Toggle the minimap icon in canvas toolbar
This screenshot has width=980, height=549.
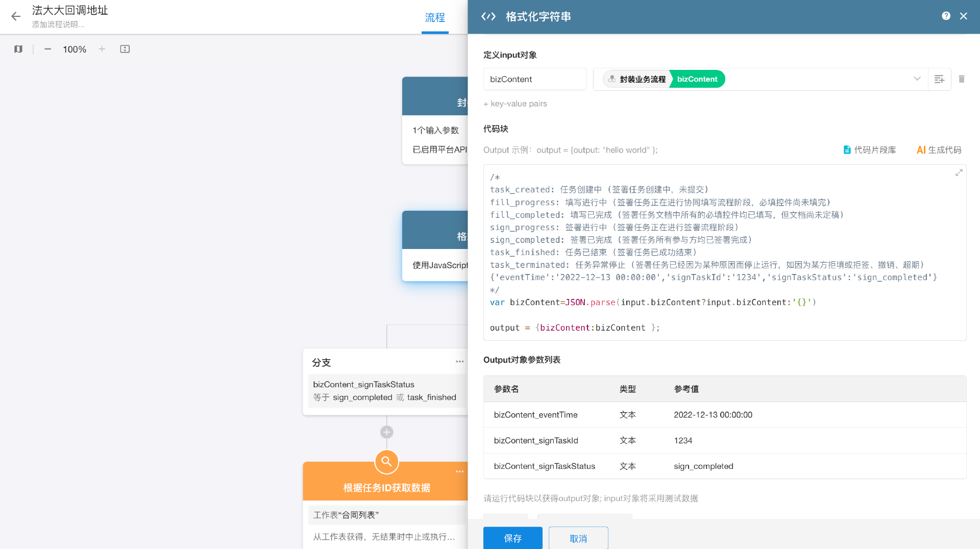click(18, 49)
